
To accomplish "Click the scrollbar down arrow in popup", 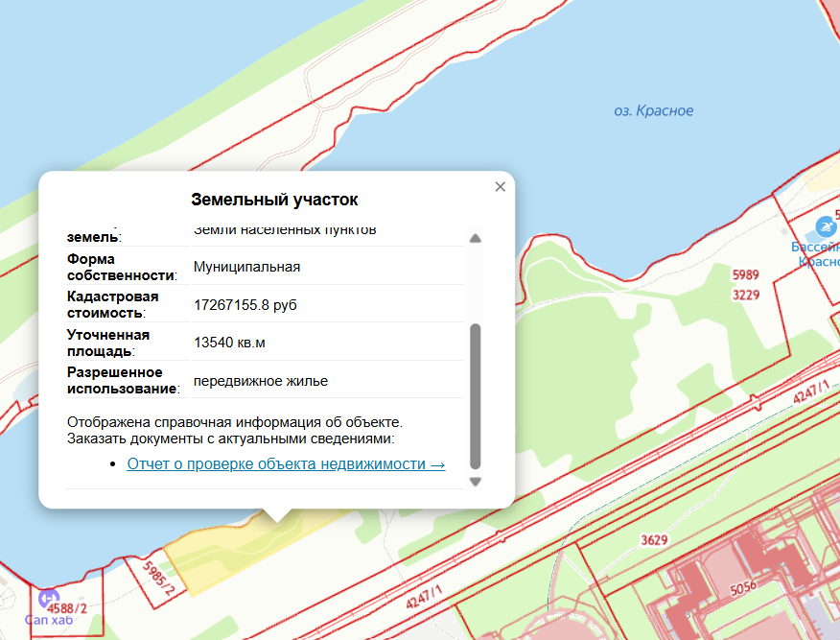I will 476,482.
